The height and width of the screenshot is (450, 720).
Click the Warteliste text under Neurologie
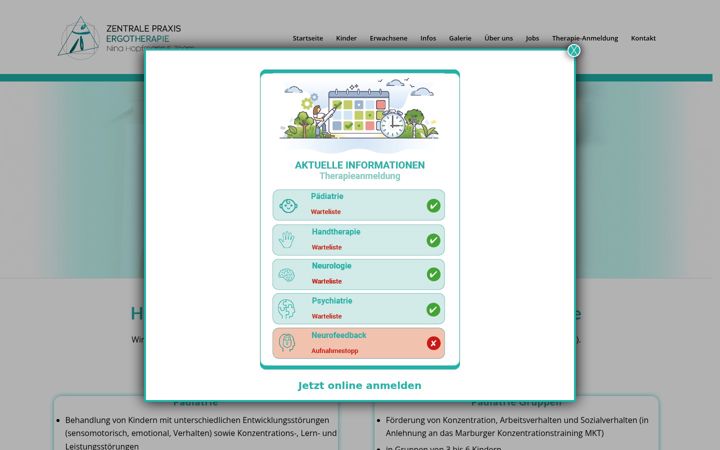pos(326,281)
